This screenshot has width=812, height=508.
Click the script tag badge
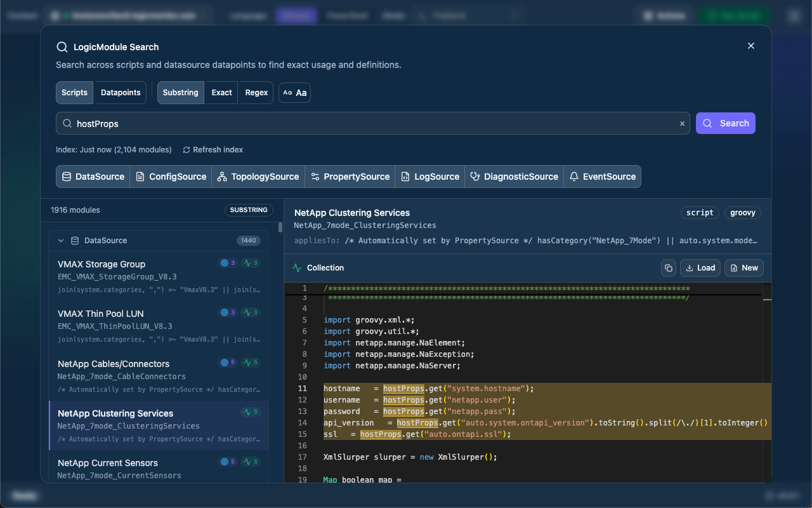(700, 213)
